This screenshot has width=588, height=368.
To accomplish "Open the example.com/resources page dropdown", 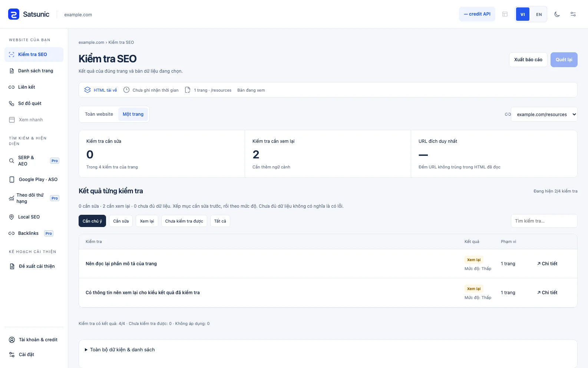I will point(544,114).
